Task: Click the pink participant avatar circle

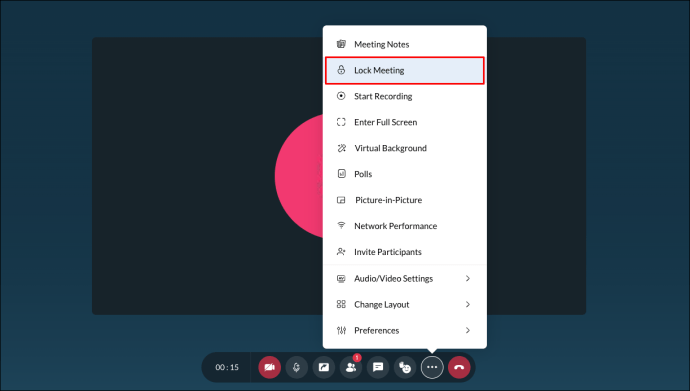Action: [x=299, y=176]
